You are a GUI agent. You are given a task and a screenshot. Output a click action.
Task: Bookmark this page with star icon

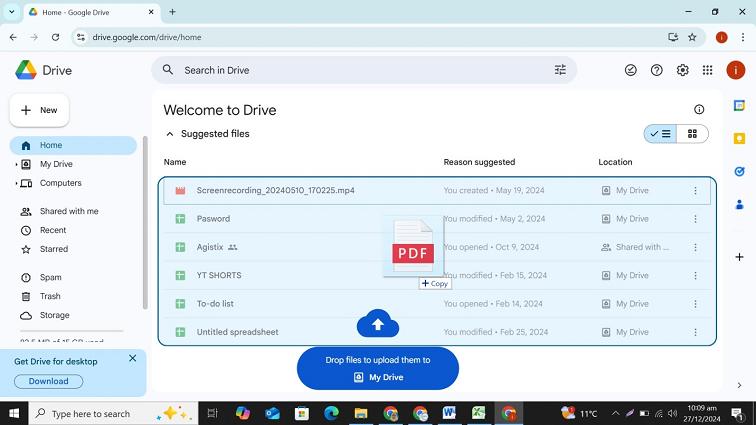692,37
